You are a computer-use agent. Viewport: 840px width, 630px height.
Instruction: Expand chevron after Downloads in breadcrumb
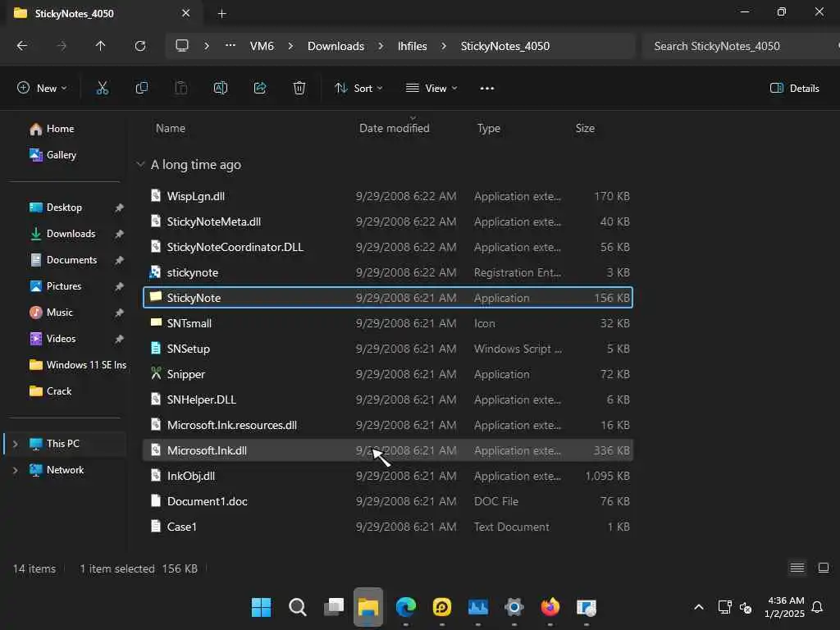pos(381,46)
